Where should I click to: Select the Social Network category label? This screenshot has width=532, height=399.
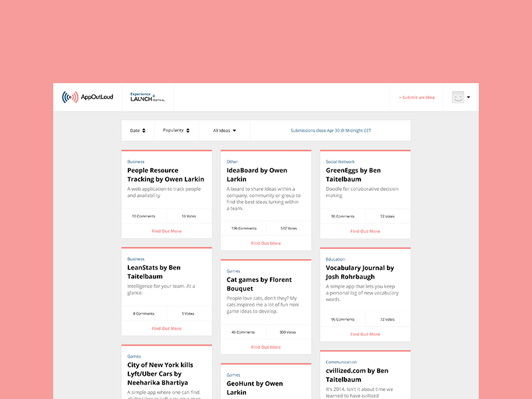340,162
